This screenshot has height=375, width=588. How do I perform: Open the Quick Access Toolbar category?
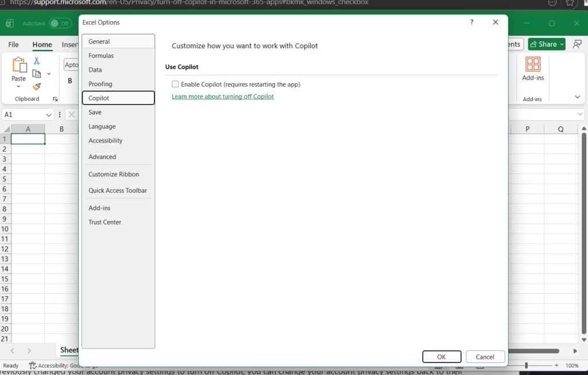click(118, 191)
